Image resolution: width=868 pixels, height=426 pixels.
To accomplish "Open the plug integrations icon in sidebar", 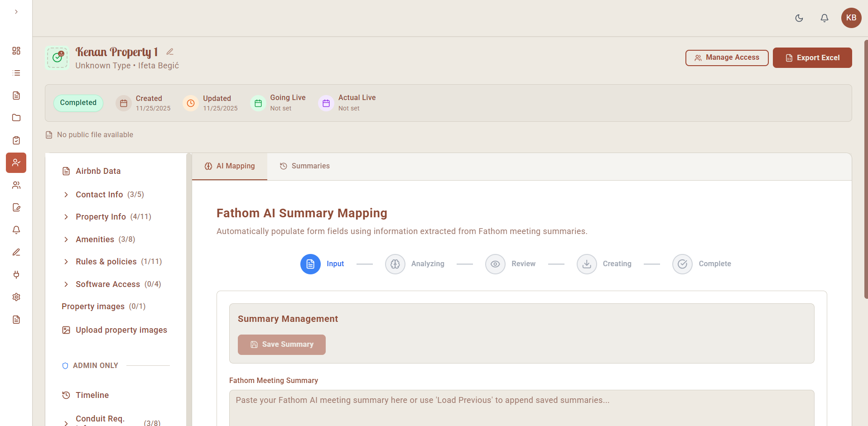I will (x=16, y=275).
